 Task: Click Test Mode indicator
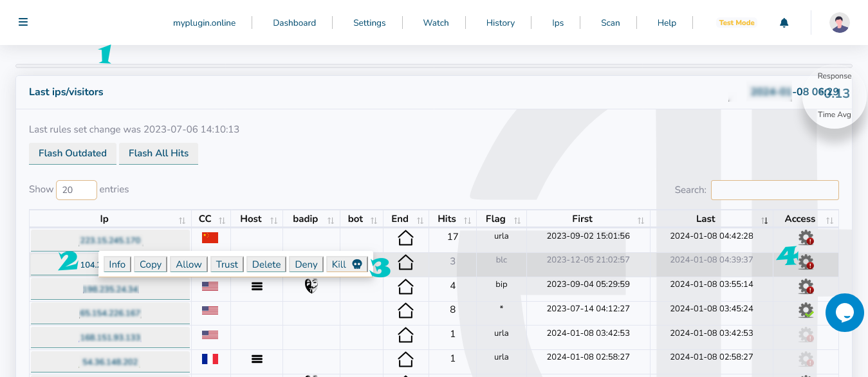pos(737,23)
